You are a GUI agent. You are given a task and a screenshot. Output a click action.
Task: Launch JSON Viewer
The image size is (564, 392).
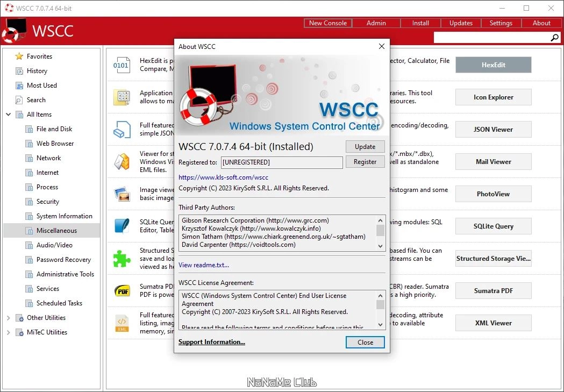pyautogui.click(x=493, y=130)
